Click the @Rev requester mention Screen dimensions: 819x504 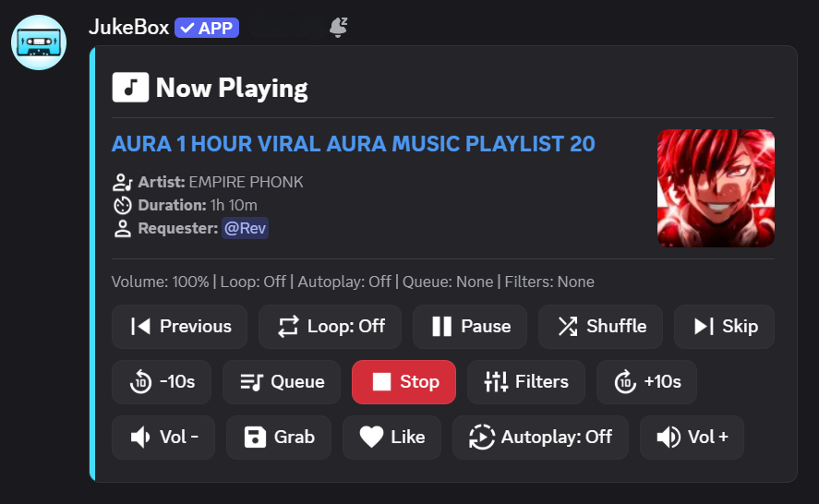pyautogui.click(x=245, y=228)
